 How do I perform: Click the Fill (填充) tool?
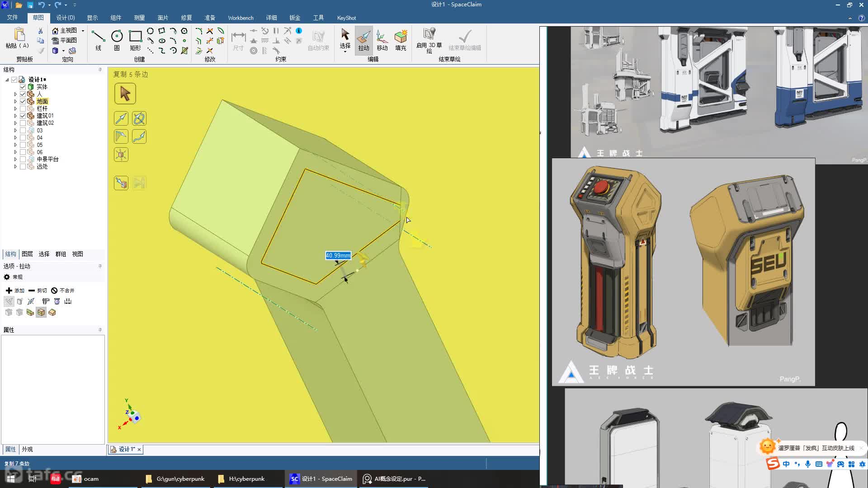[x=401, y=40]
